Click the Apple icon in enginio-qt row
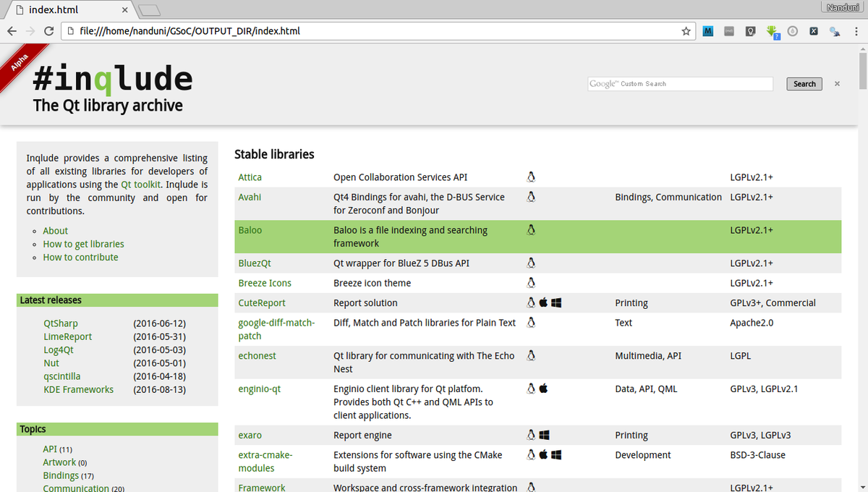Image resolution: width=868 pixels, height=492 pixels. pyautogui.click(x=543, y=389)
